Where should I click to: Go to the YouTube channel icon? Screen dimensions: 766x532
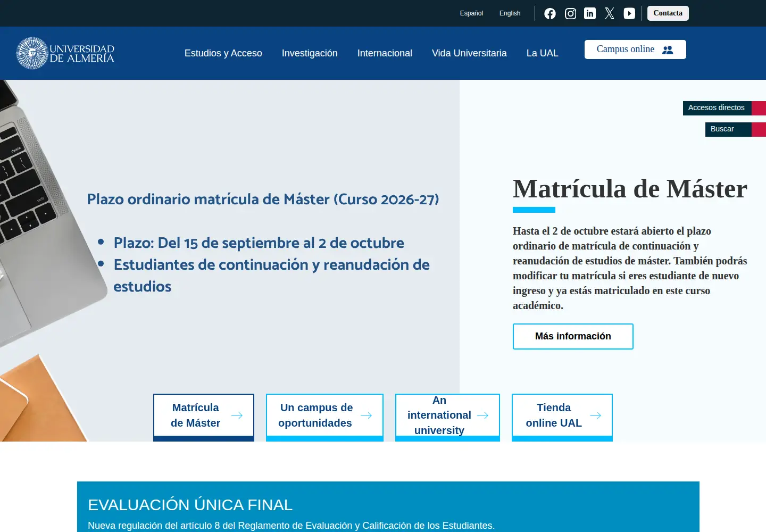(629, 13)
